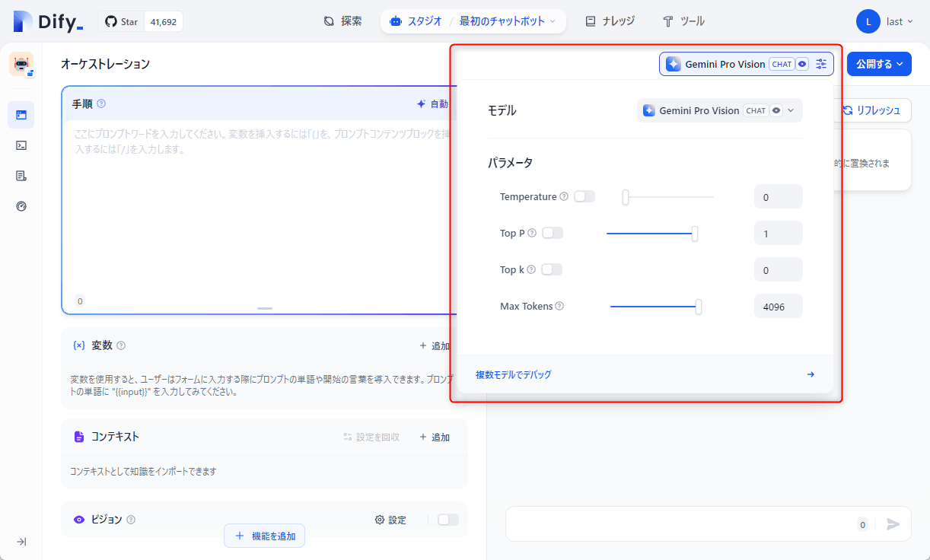Click the user avatar L
The image size is (930, 560).
pos(868,21)
